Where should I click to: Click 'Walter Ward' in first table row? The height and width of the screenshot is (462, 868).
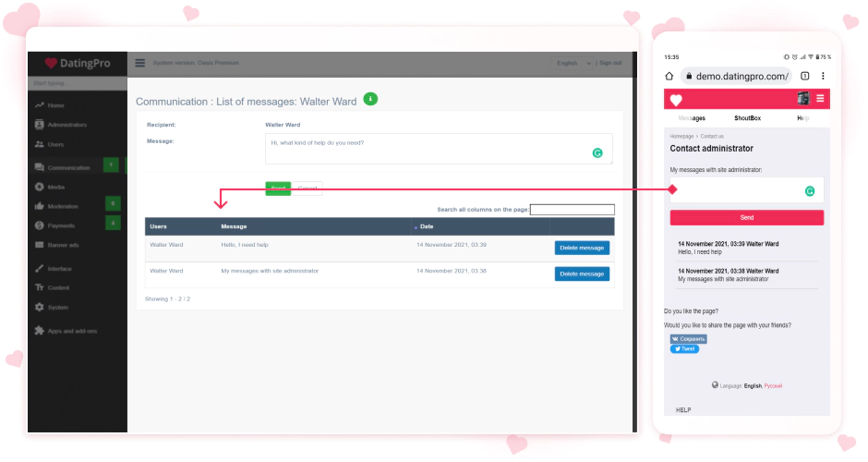click(x=166, y=245)
